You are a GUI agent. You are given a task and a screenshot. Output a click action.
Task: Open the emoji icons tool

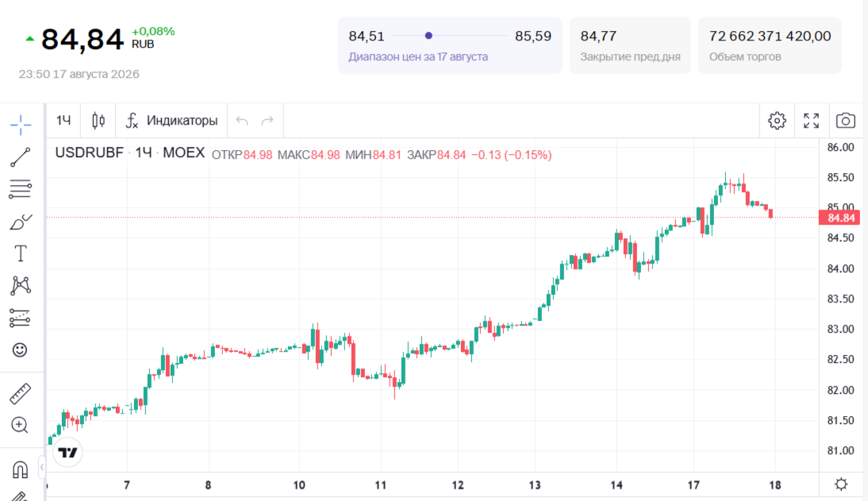coord(20,349)
